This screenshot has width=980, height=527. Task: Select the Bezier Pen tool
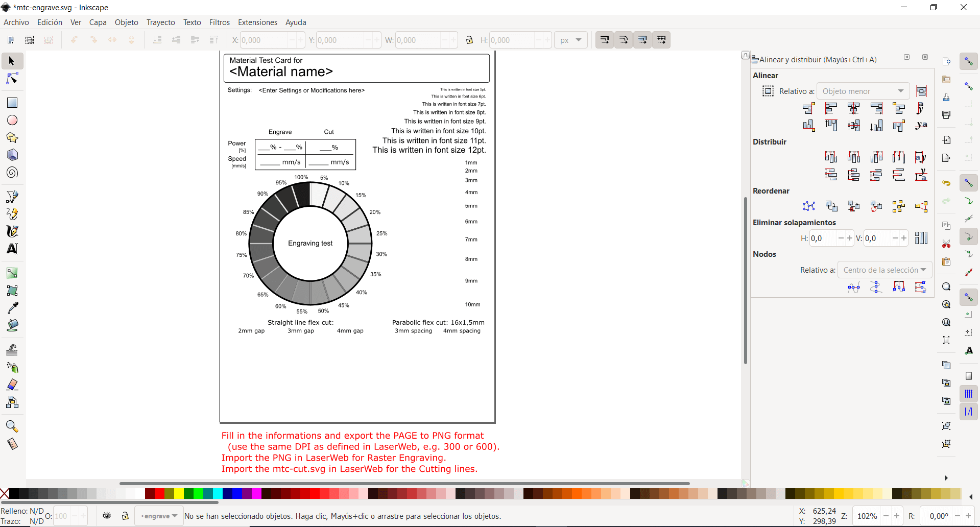(x=12, y=197)
